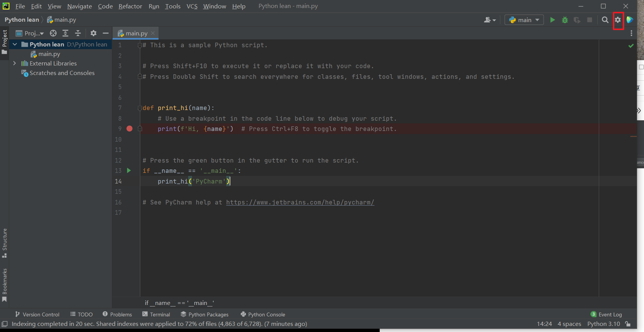644x332 pixels.
Task: Click Python lean breadcrumb in navigation bar
Action: (22, 19)
